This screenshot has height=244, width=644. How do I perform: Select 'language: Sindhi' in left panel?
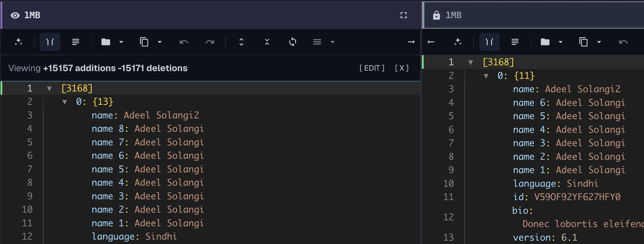(x=134, y=237)
